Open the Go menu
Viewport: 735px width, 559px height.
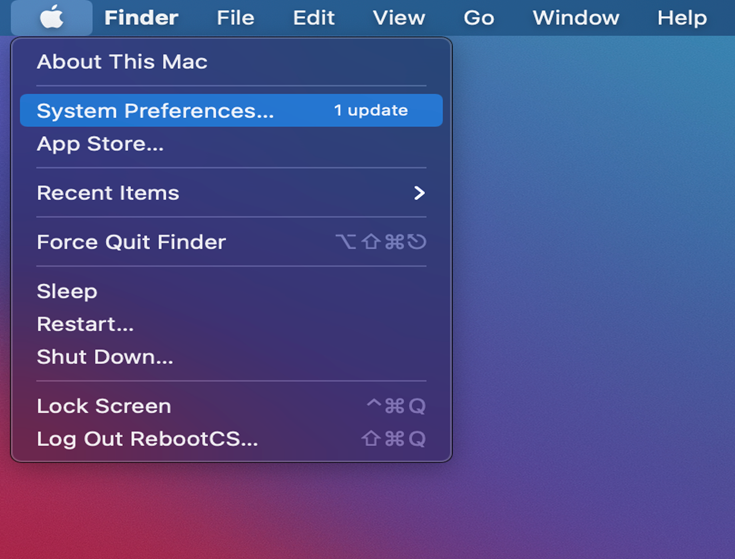pos(479,18)
